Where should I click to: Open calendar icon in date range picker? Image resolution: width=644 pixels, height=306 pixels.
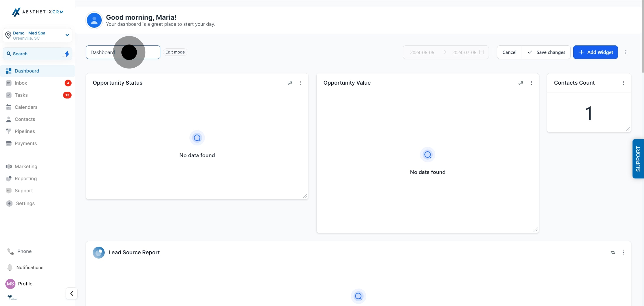coord(481,52)
